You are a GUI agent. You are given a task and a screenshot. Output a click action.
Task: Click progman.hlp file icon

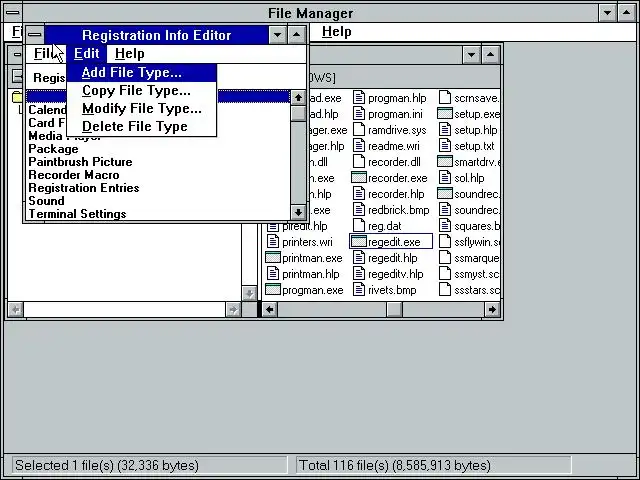tap(359, 98)
